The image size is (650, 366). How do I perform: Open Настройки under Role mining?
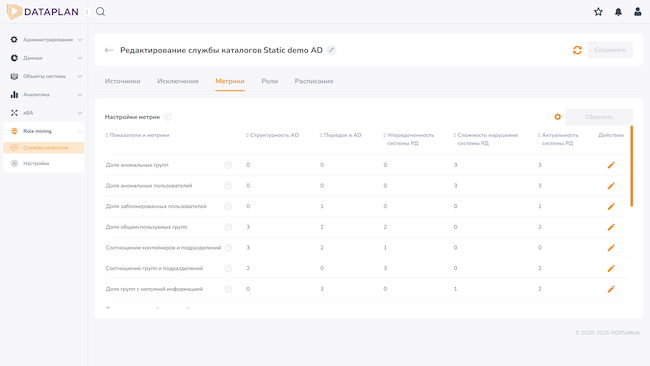click(44, 163)
